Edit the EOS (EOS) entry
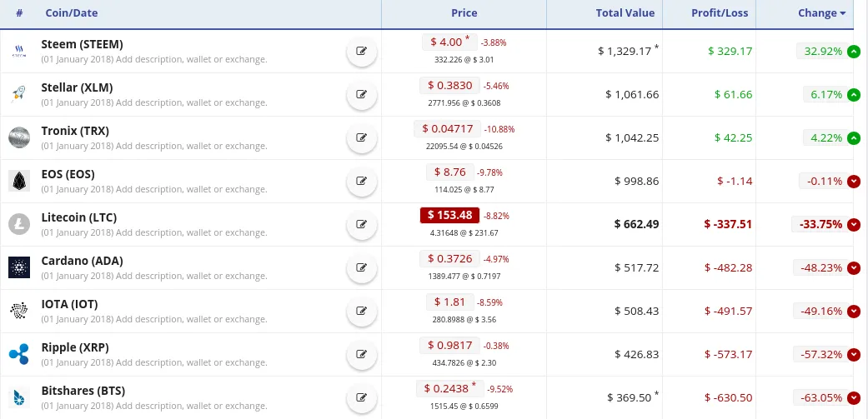The height and width of the screenshot is (419, 868). (362, 182)
